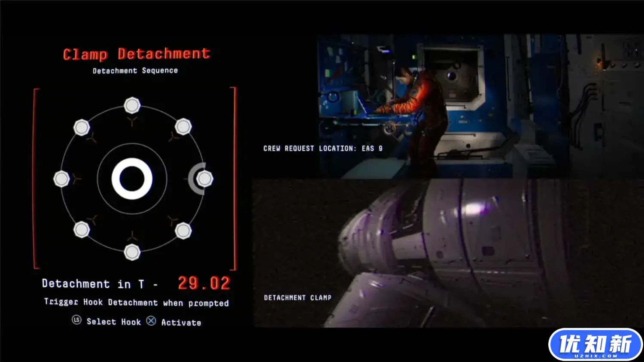Open the detachment clamp camera feed
Screen dimensions: 644x362
447,253
